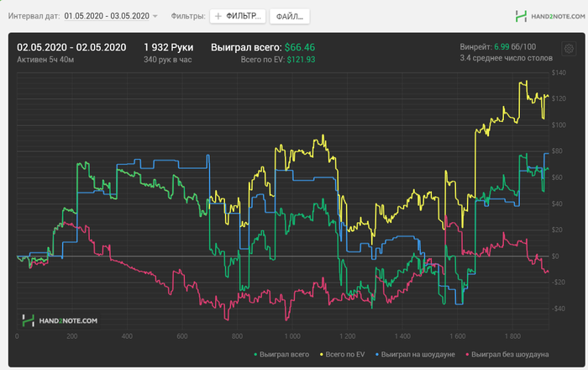Click the Фильтры label
Screen dimensions: 588x370
coord(188,16)
